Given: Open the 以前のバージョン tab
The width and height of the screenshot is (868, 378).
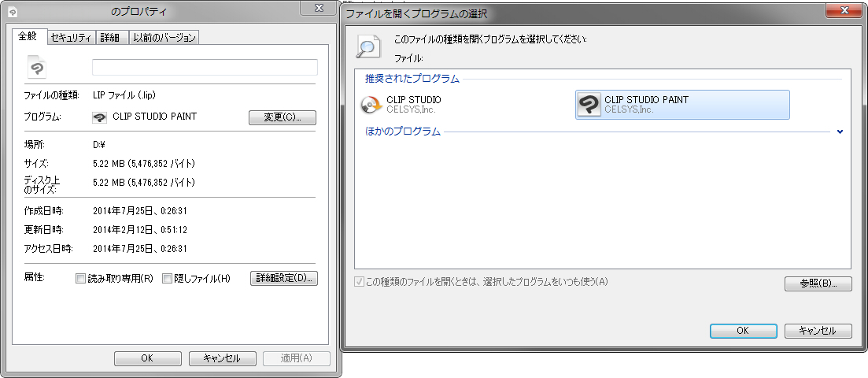Looking at the screenshot, I should [x=164, y=38].
